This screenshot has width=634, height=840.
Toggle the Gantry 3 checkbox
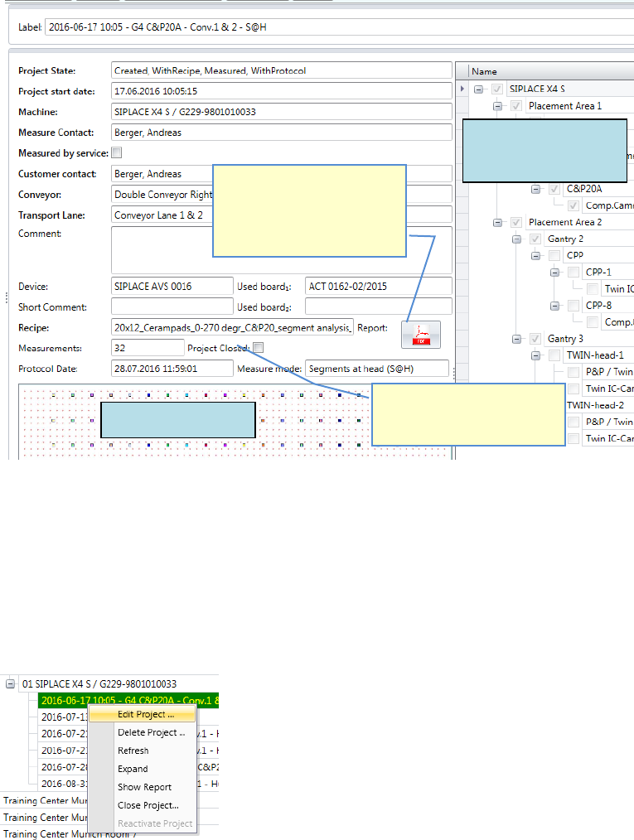[535, 339]
